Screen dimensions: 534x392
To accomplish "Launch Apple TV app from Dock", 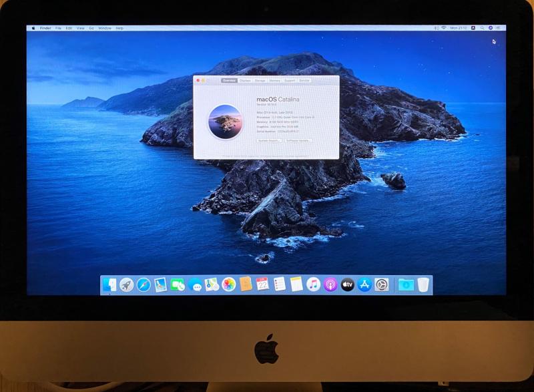I will [x=347, y=284].
